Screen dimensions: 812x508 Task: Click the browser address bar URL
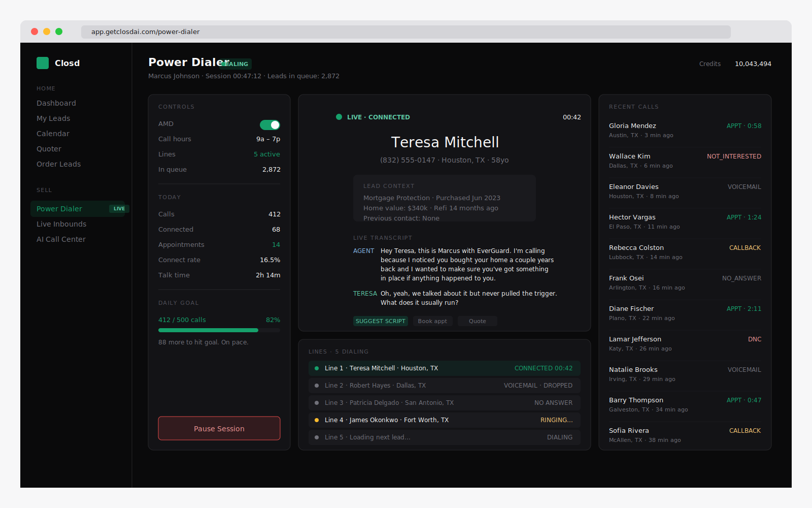tap(145, 32)
